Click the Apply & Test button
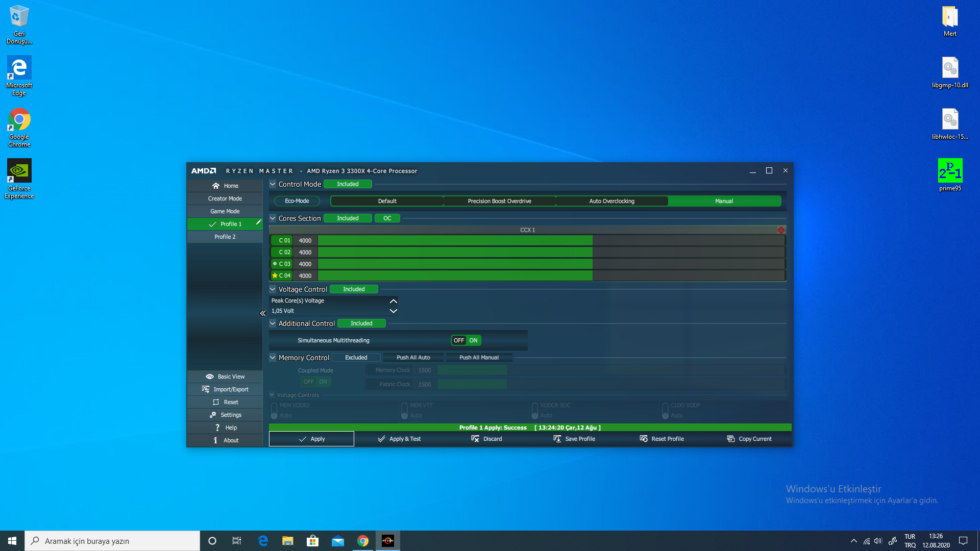The height and width of the screenshot is (551, 980). [x=399, y=439]
